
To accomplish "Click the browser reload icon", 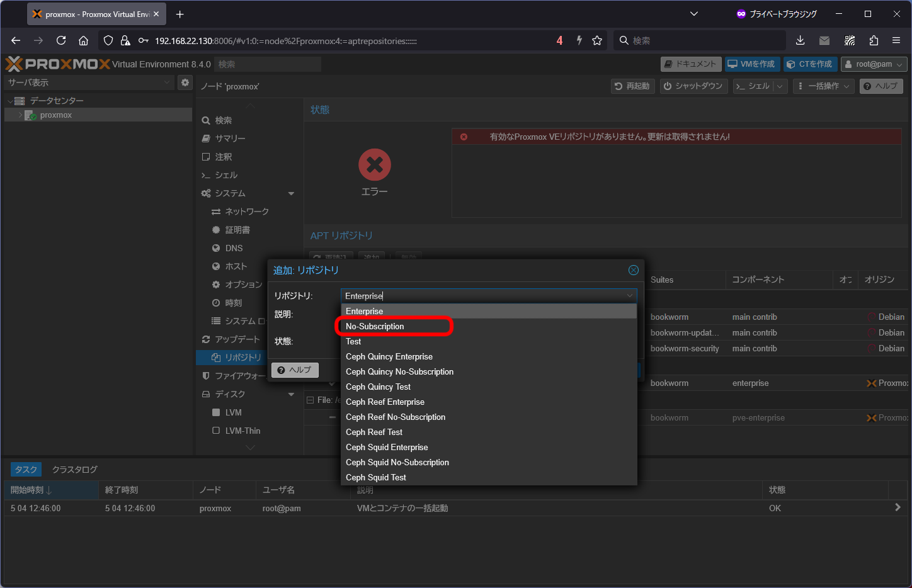I will pyautogui.click(x=61, y=40).
